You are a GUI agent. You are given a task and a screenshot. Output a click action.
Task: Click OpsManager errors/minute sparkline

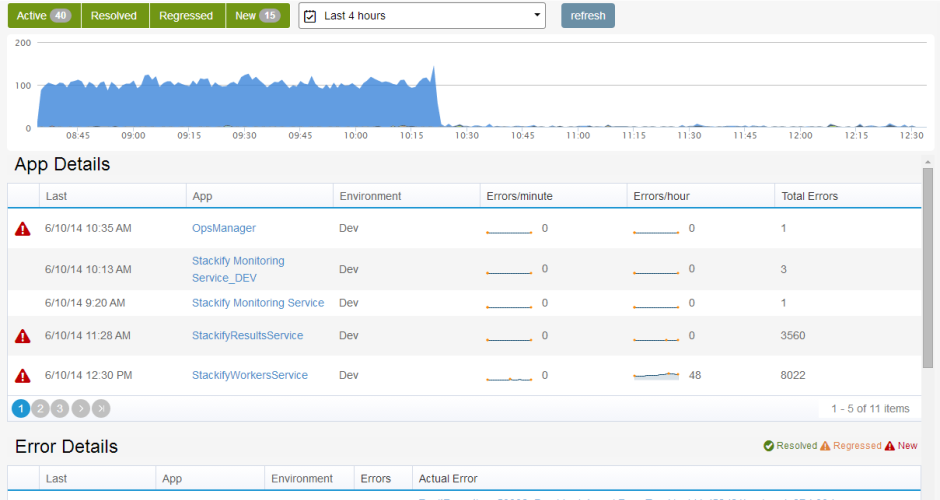(x=509, y=232)
